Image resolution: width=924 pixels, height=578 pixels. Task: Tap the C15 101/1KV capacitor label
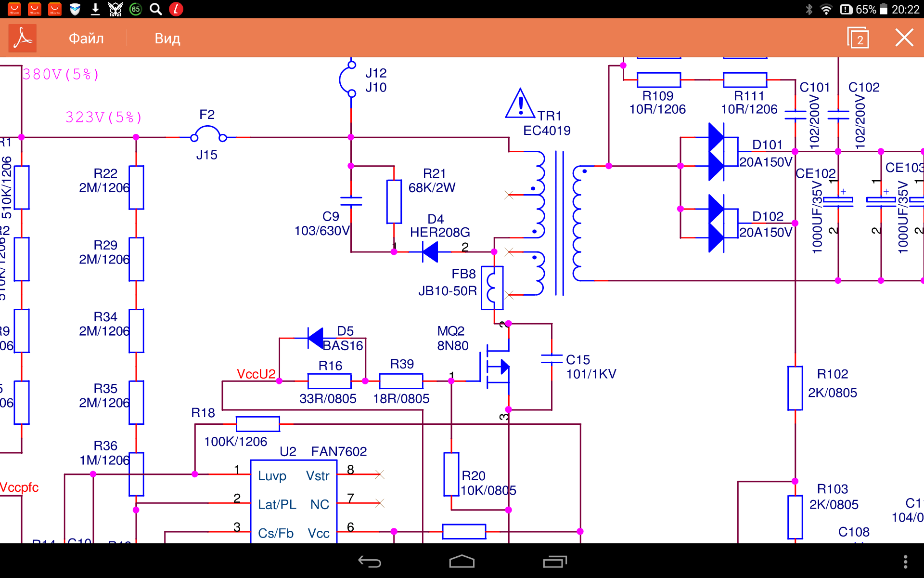591,367
